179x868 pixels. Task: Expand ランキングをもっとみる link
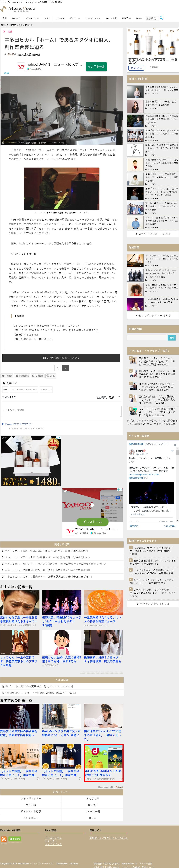(153, 613)
